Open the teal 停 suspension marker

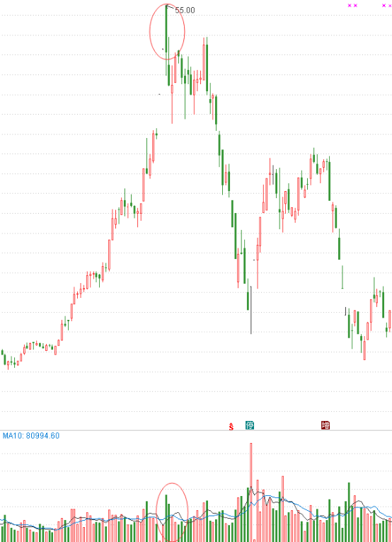250,425
